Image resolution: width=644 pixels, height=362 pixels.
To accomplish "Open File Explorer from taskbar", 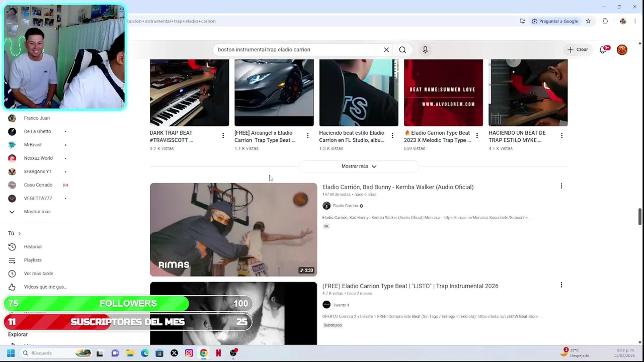I will coord(130,353).
